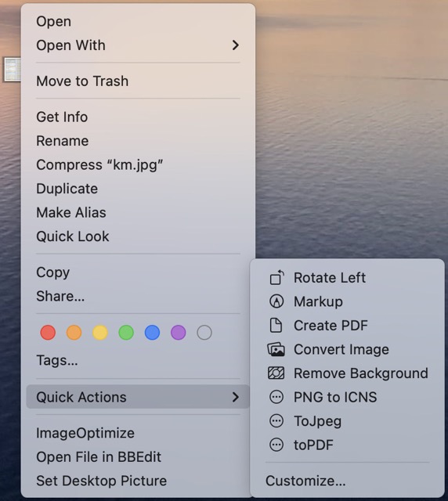
Task: Open the Tags… dialog
Action: coord(57,360)
